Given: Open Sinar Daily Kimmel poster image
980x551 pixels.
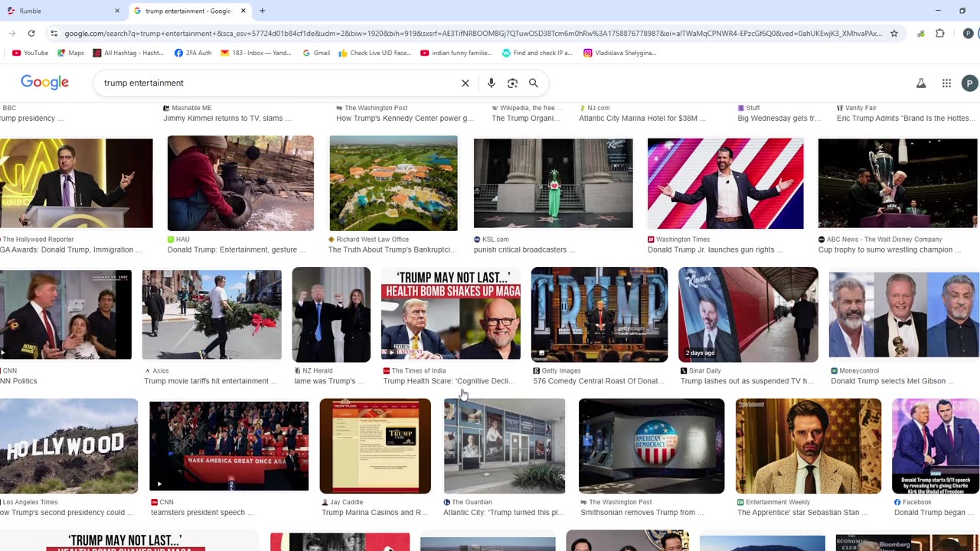Looking at the screenshot, I should (x=748, y=315).
